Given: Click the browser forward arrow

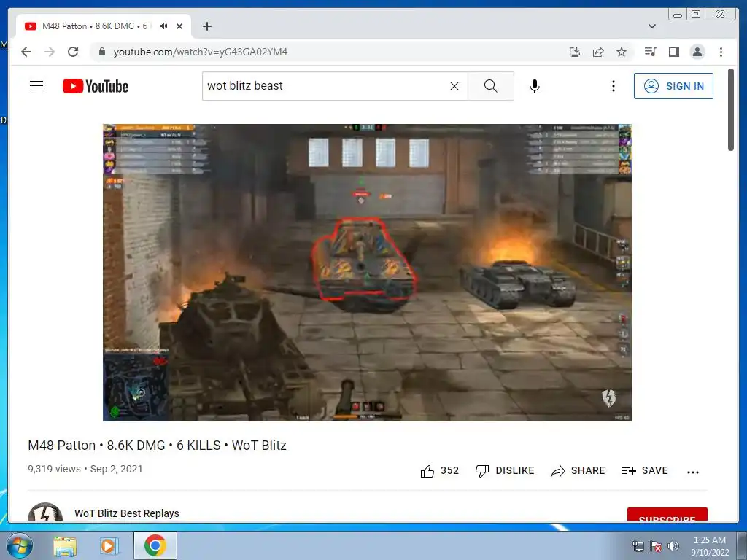Looking at the screenshot, I should point(50,52).
